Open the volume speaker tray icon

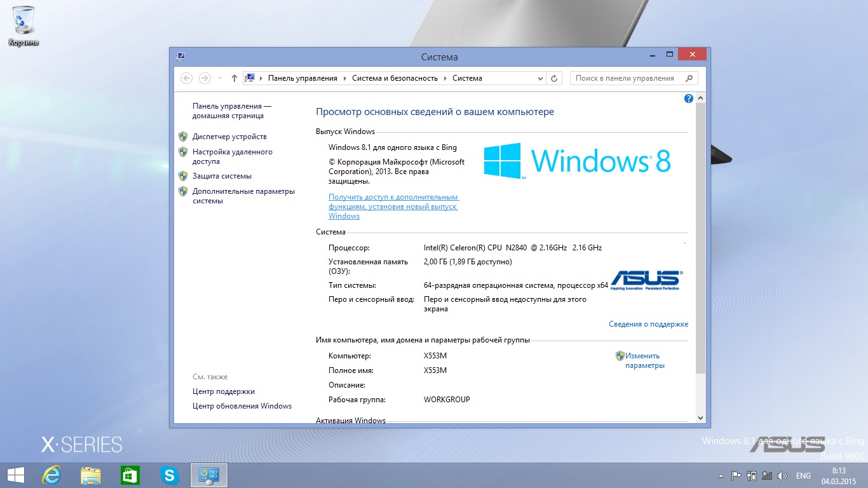(x=782, y=475)
